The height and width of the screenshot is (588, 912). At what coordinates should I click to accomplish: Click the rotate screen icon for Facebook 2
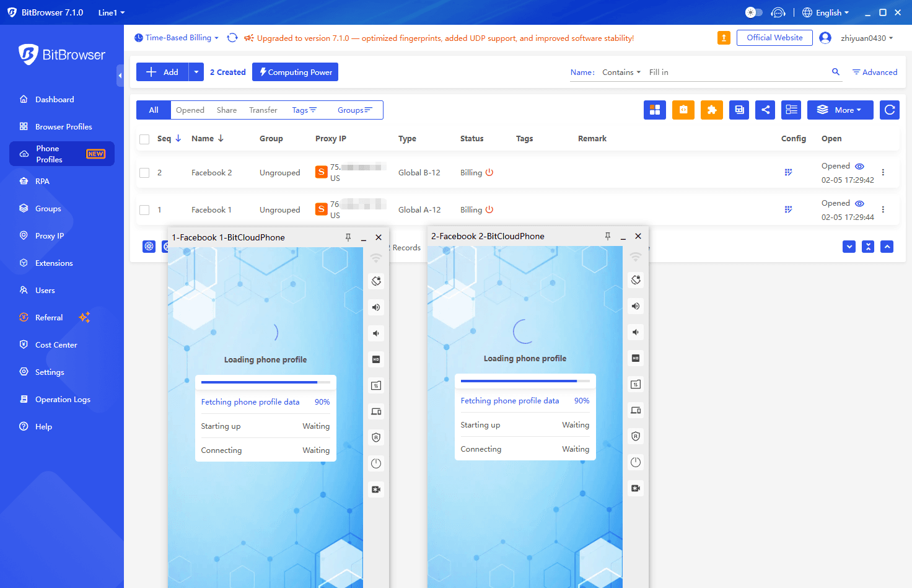(636, 279)
